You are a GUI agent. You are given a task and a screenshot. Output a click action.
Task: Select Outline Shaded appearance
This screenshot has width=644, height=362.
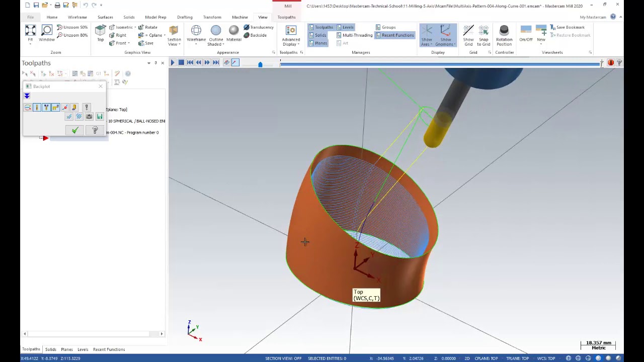tap(216, 34)
